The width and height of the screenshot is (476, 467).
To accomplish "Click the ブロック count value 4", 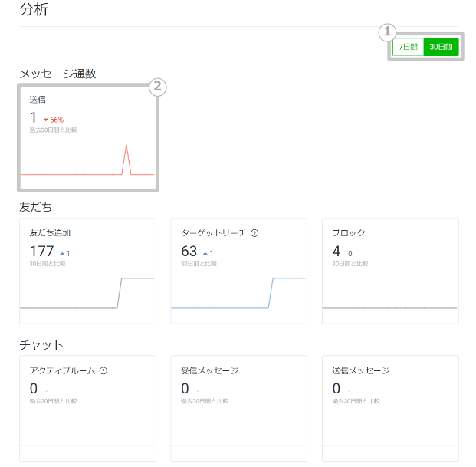I will pos(336,252).
